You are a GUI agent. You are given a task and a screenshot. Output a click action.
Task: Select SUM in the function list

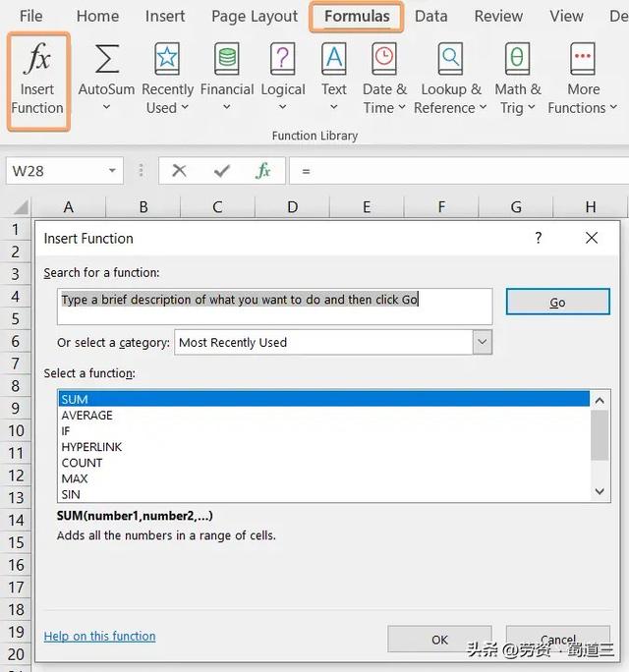pyautogui.click(x=323, y=399)
